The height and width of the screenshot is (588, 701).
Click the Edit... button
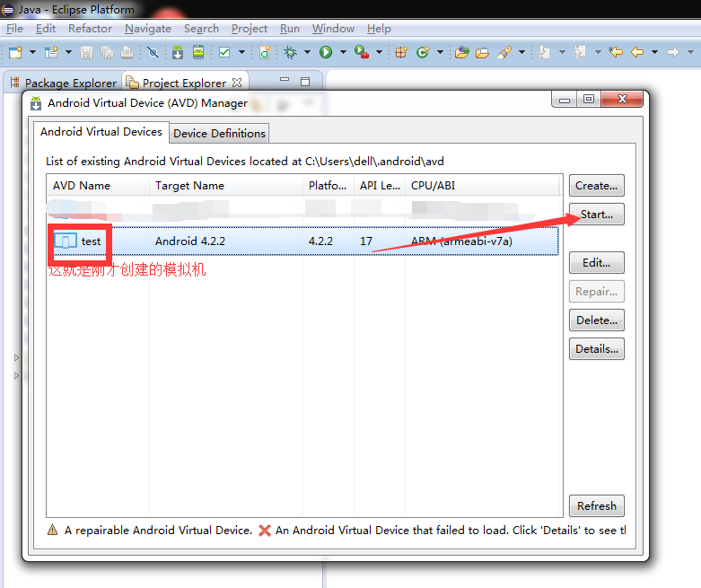[x=596, y=262]
